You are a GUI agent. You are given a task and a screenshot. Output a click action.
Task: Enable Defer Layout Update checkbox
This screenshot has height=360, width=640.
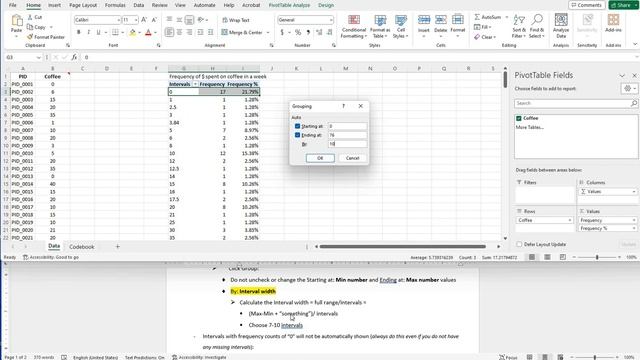pos(519,244)
